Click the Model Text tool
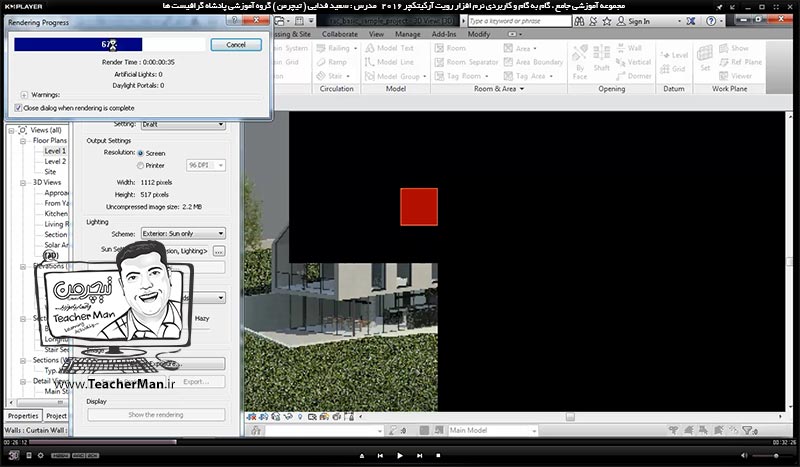 pos(389,48)
